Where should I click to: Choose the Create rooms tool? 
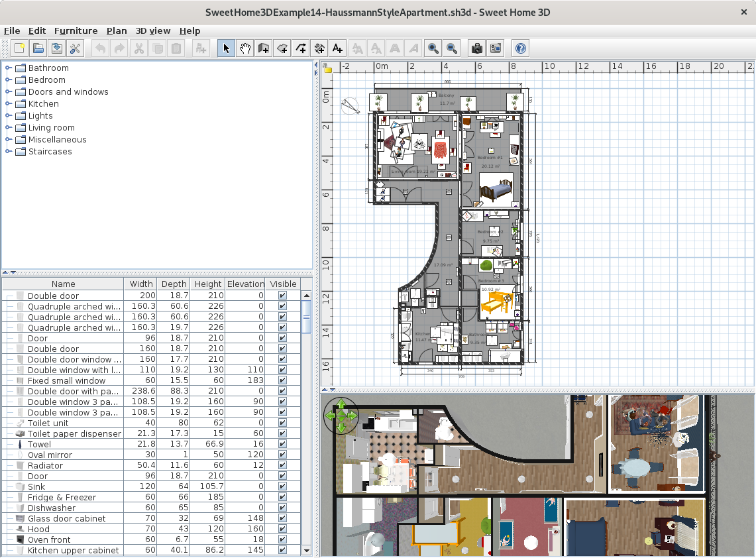click(282, 48)
